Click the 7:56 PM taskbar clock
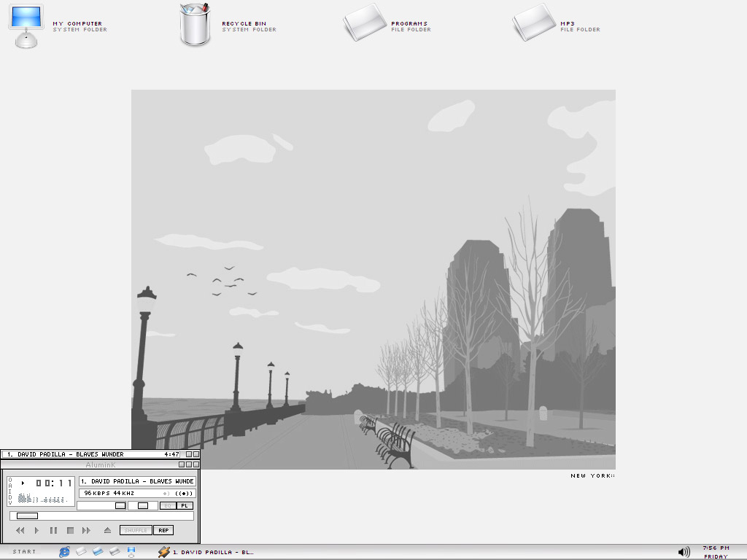 click(716, 548)
